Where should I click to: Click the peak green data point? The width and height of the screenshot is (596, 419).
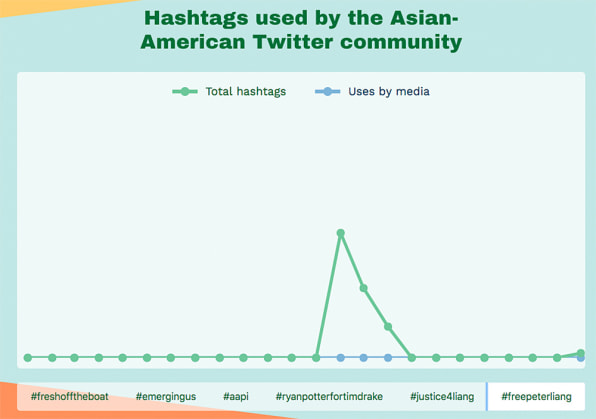pyautogui.click(x=341, y=233)
